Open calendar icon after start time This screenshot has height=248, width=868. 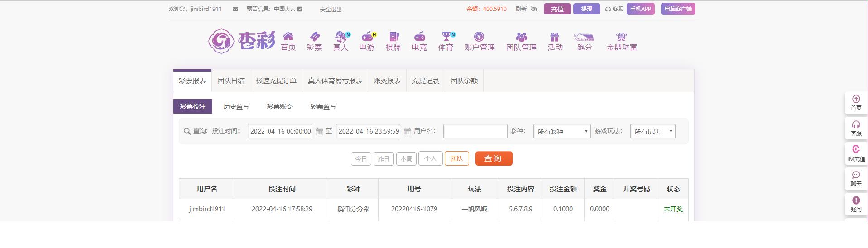click(319, 131)
